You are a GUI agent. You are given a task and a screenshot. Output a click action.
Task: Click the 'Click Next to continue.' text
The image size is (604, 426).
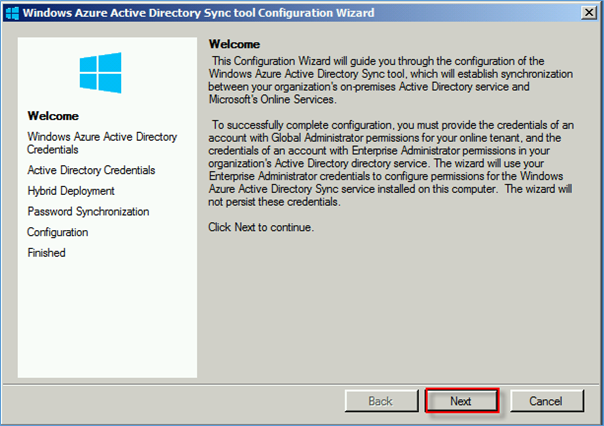point(261,227)
